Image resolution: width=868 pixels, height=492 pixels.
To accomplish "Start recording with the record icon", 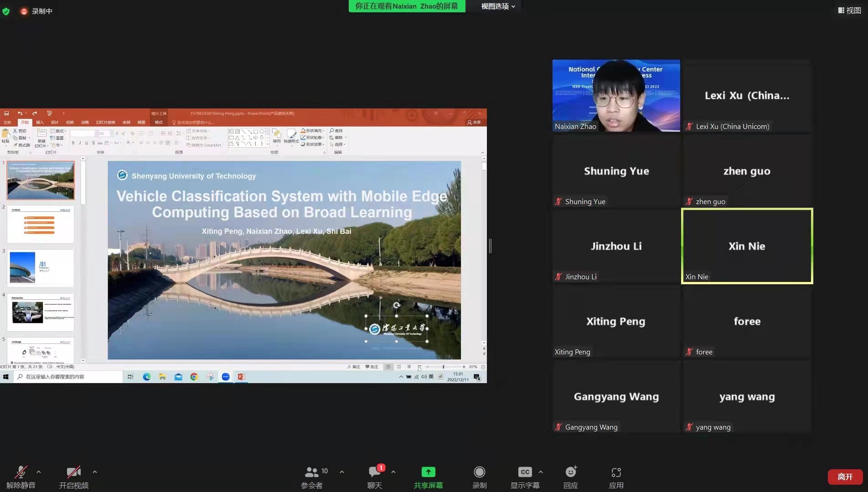I will point(479,472).
